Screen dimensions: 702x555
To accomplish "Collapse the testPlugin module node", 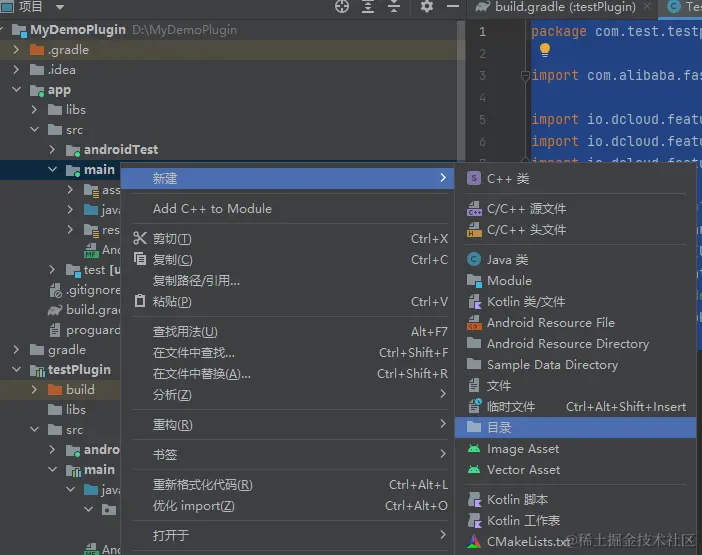I will [x=17, y=370].
